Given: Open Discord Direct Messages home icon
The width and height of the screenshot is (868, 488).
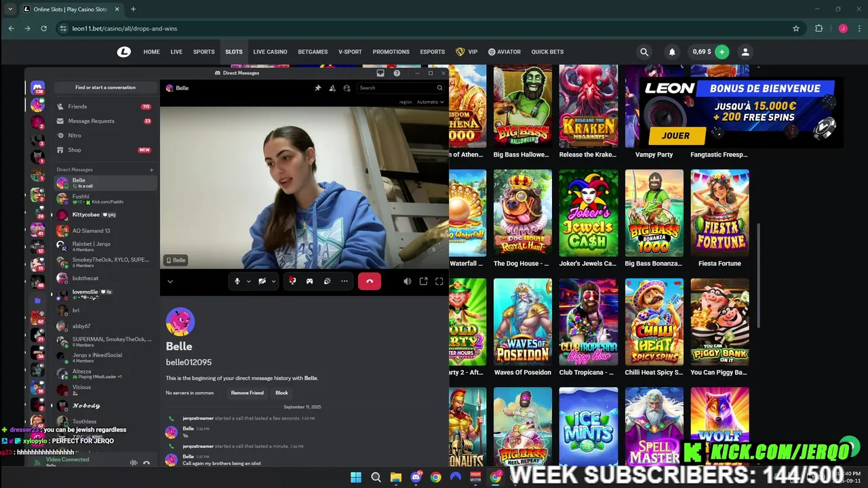Looking at the screenshot, I should (x=37, y=88).
